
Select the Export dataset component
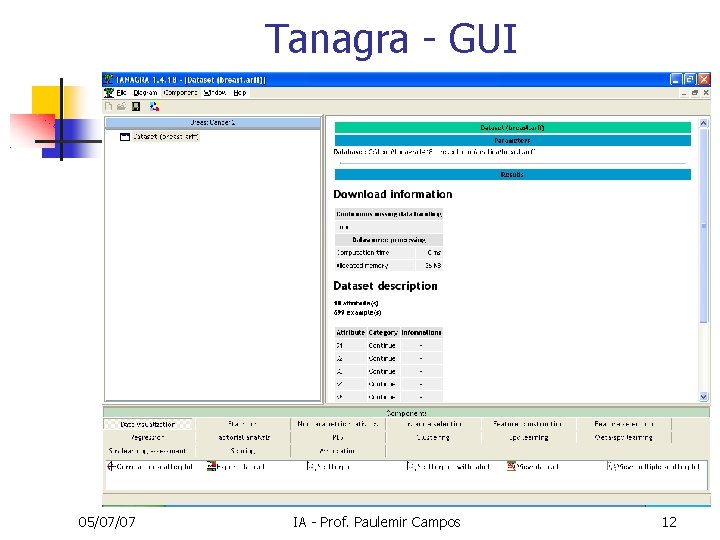(236, 467)
